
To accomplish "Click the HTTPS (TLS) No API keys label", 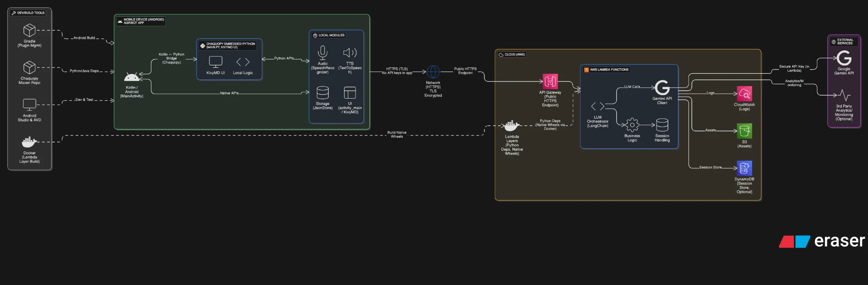I will [x=397, y=71].
